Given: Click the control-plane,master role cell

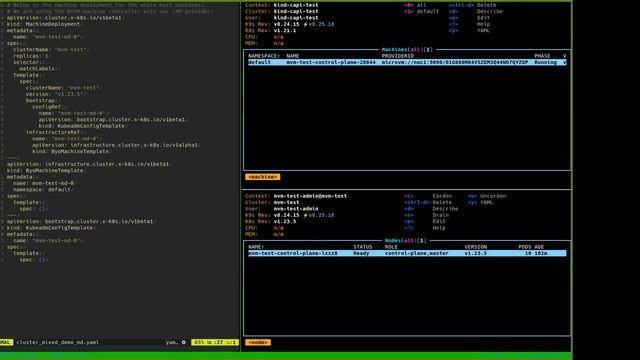Looking at the screenshot, I should [x=416, y=253].
